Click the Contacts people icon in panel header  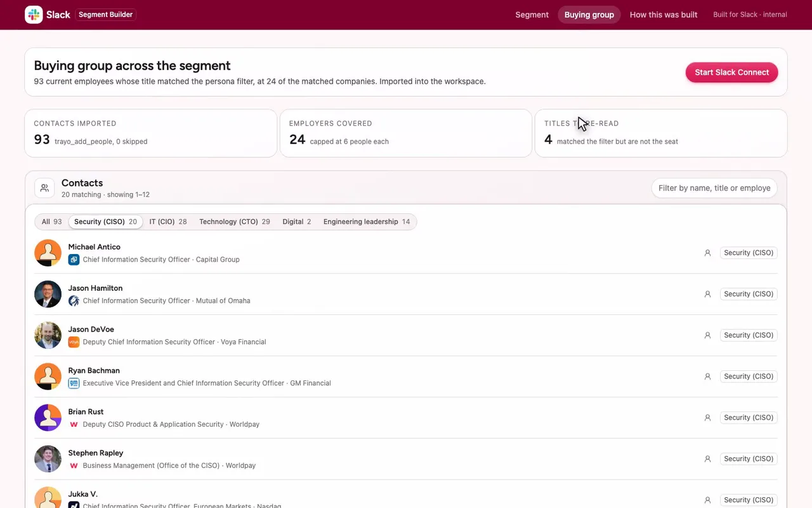point(44,188)
